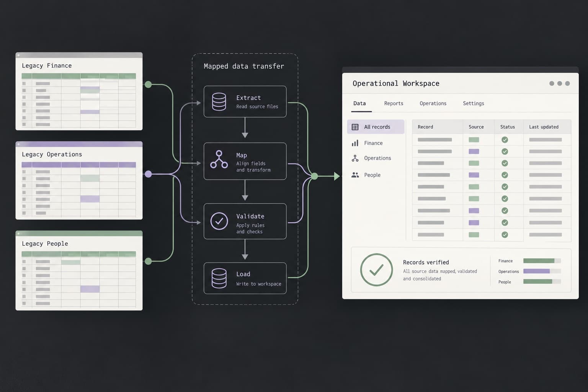
Task: Click the green connector dot beside Legacy People
Action: pos(148,261)
